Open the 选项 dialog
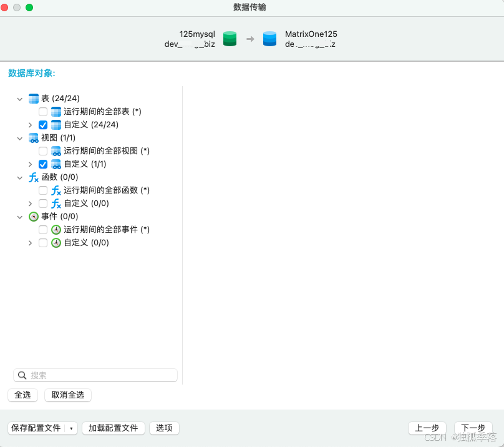The width and height of the screenshot is (504, 447). (163, 428)
